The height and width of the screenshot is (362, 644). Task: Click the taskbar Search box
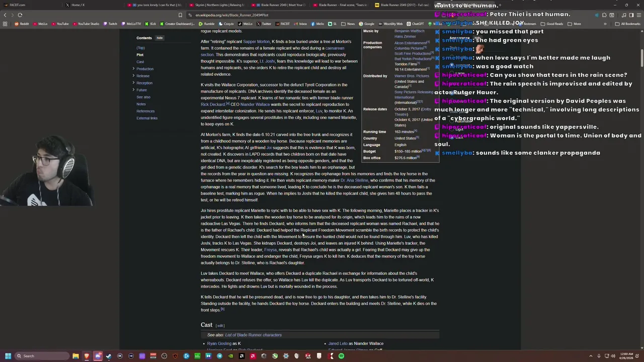[42, 356]
